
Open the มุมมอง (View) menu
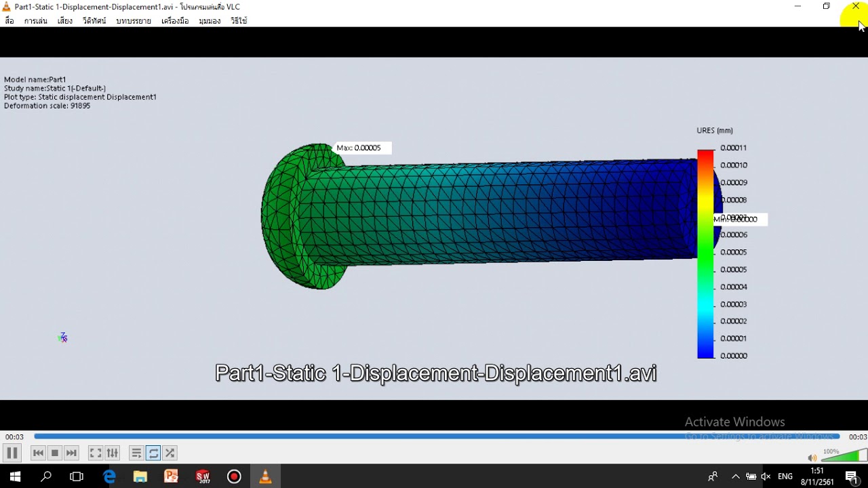pyautogui.click(x=210, y=21)
